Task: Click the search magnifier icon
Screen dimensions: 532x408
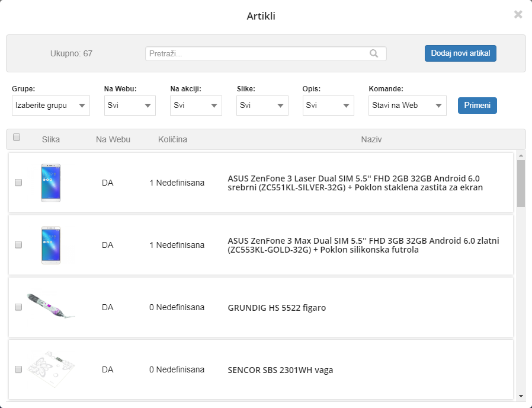Action: [x=374, y=53]
